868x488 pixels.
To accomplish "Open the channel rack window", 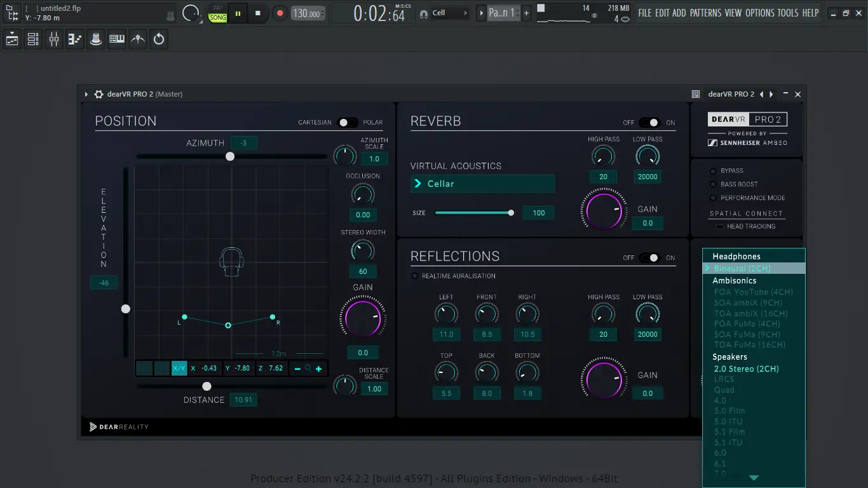I will pyautogui.click(x=33, y=39).
